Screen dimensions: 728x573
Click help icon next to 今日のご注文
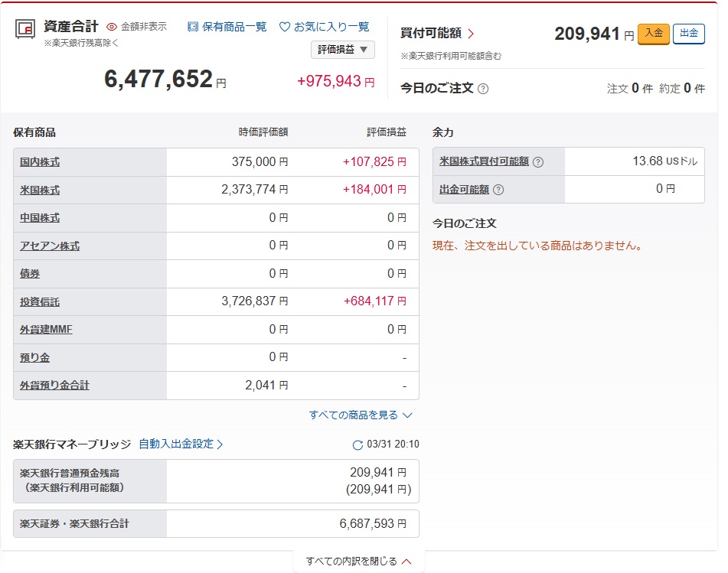(483, 89)
